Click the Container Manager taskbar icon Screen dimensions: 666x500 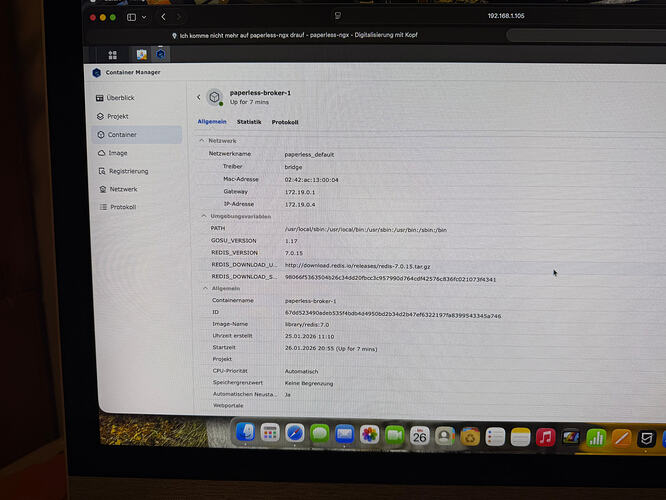point(161,54)
